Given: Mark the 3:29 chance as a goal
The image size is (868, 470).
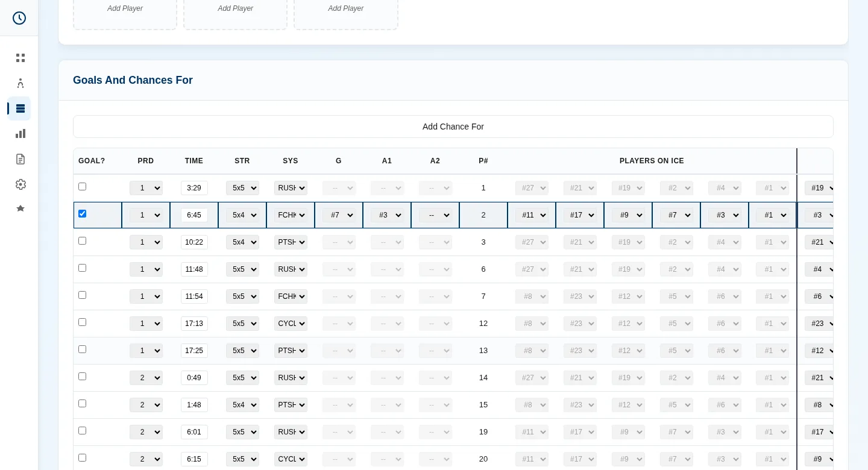Looking at the screenshot, I should coord(83,187).
